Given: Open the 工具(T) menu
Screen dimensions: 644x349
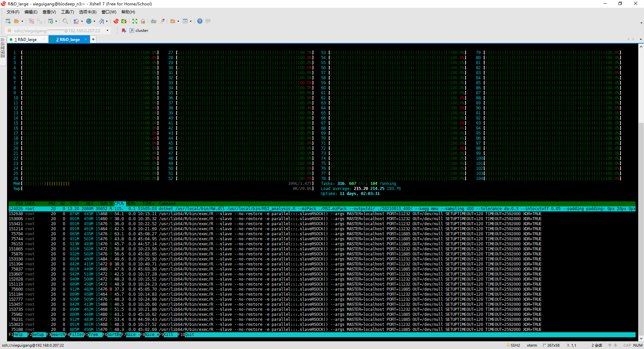Looking at the screenshot, I should (x=67, y=12).
